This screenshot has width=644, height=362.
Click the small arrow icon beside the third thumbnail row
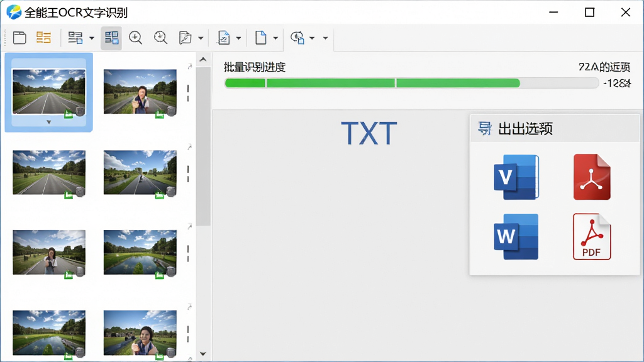189,226
